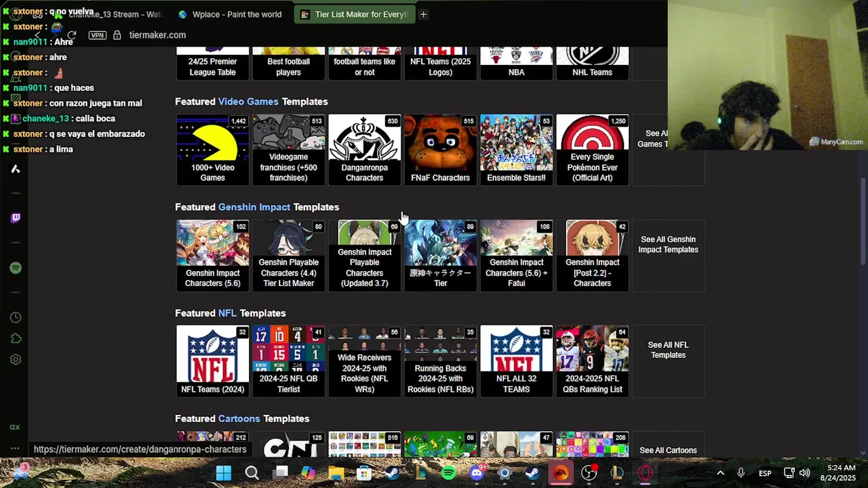Open Genshin Impact Characters (5.6) + Fatui

pyautogui.click(x=516, y=256)
